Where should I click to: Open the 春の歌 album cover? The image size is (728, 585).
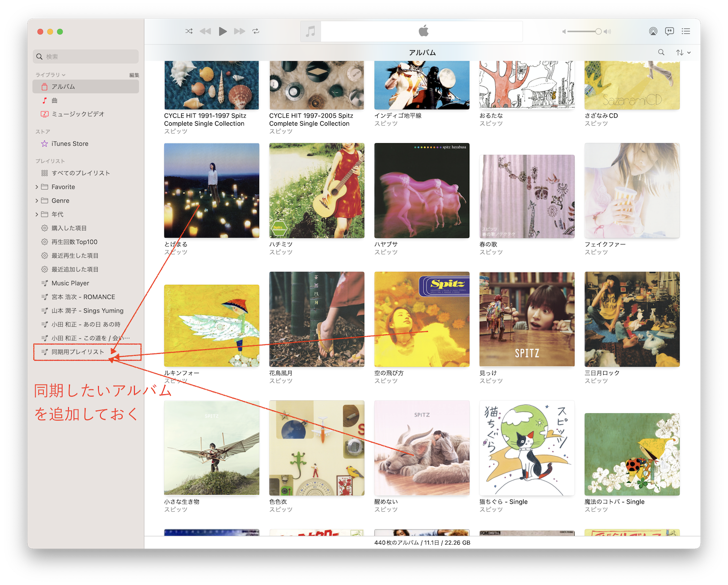point(527,196)
